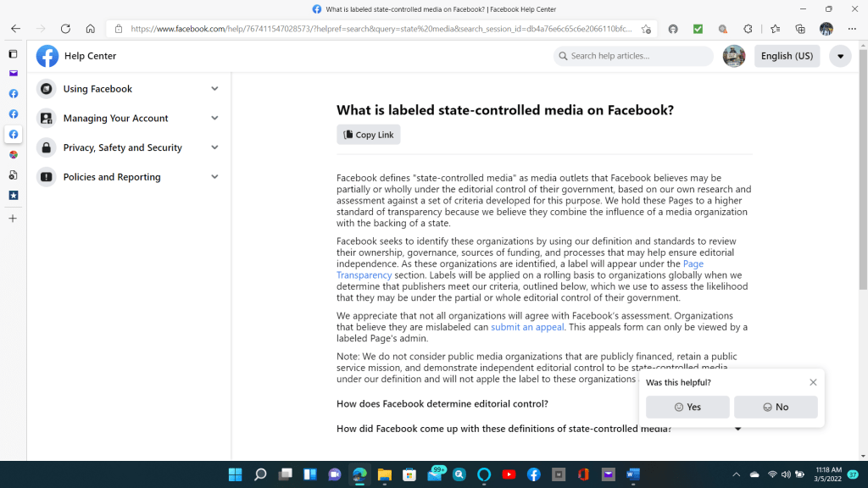Expand Managing Your Account menu
868x488 pixels.
point(129,119)
